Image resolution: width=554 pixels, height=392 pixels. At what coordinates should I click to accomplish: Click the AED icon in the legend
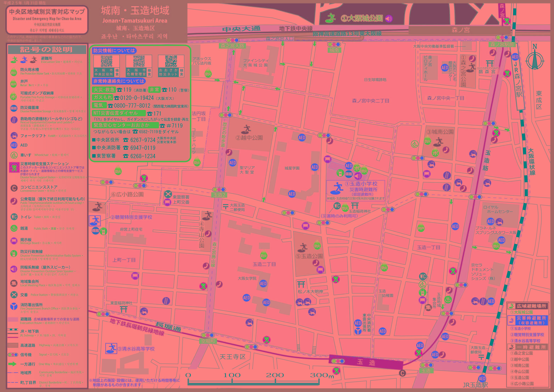14,145
